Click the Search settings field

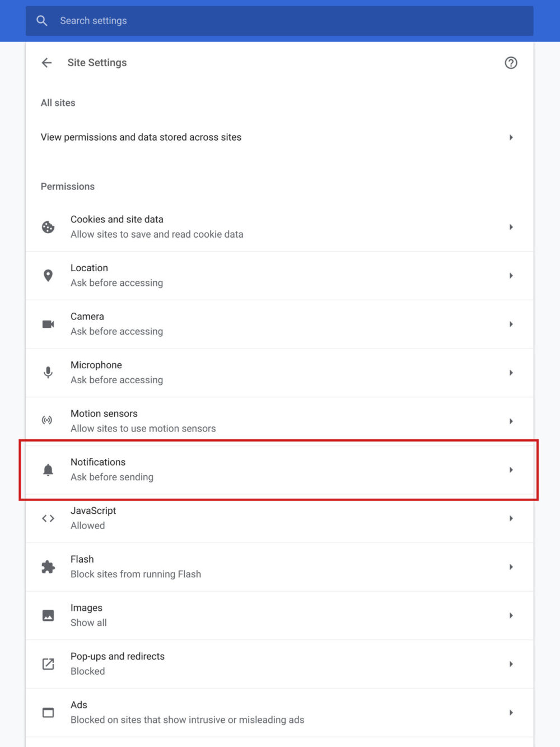(x=168, y=20)
